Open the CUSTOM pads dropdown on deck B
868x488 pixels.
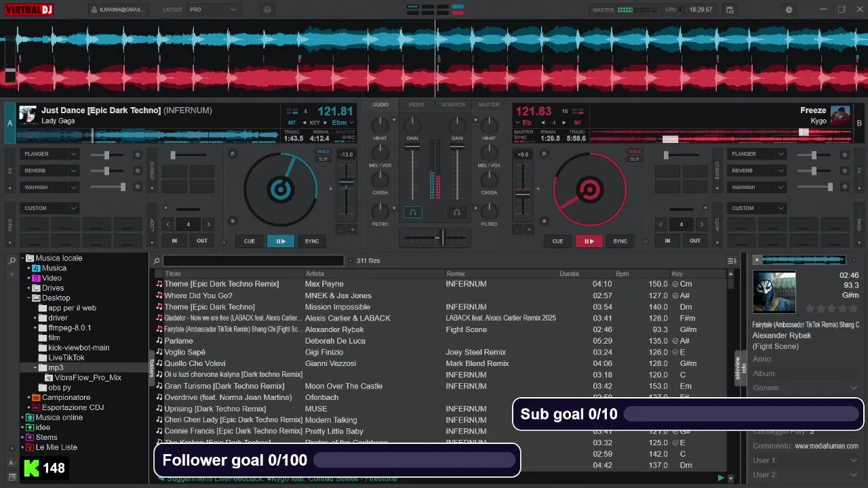(x=757, y=208)
